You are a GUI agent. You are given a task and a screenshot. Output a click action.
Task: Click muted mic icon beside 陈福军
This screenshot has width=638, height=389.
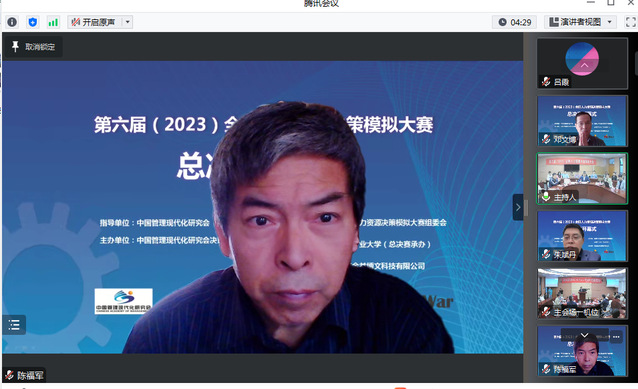click(x=9, y=375)
